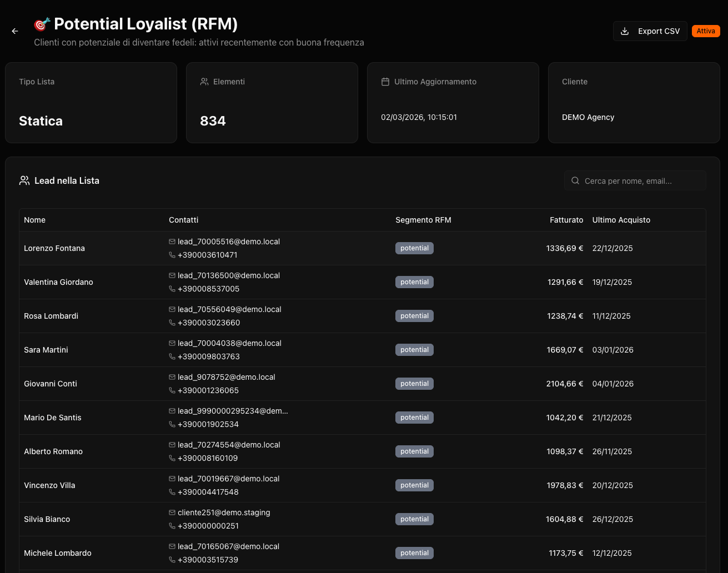728x573 pixels.
Task: Click the Fatturato column header
Action: [x=566, y=220]
